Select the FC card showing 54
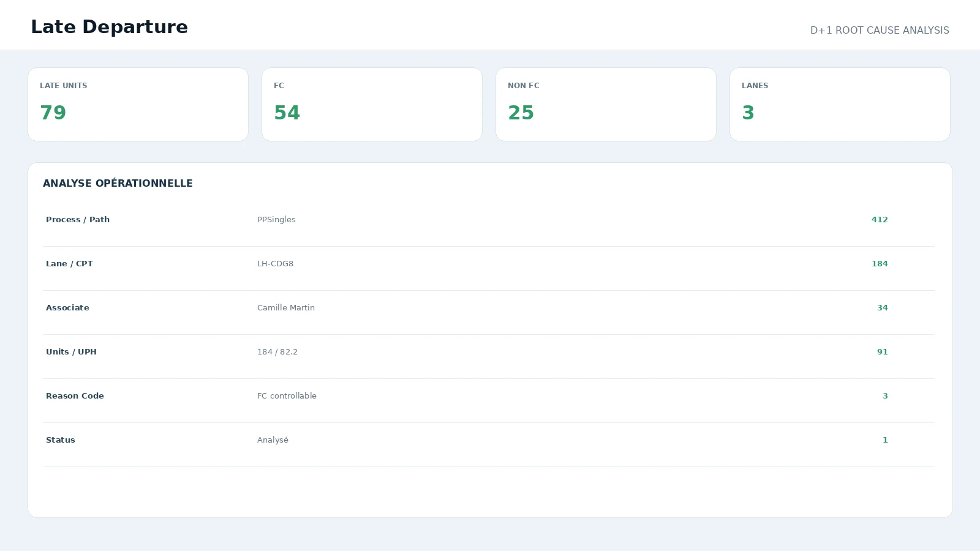 click(372, 104)
